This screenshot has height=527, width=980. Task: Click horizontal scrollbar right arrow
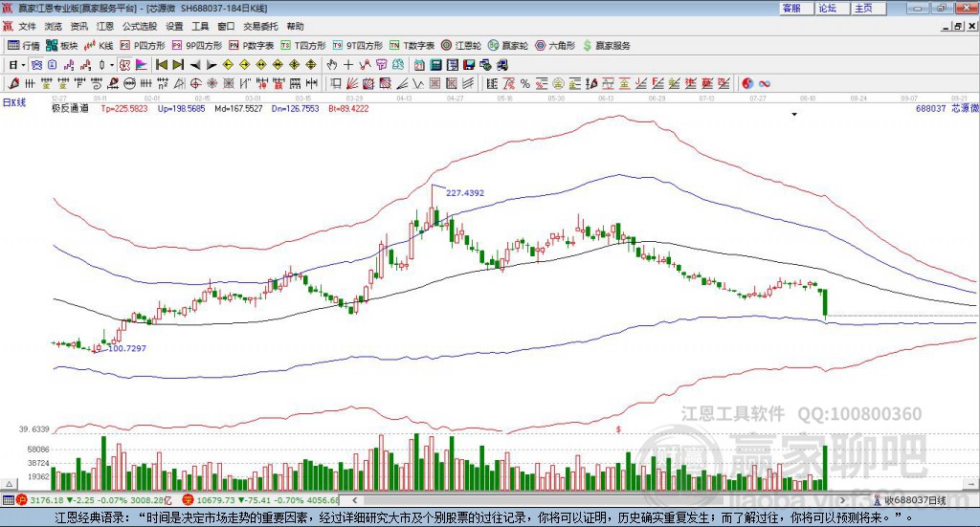pyautogui.click(x=842, y=500)
